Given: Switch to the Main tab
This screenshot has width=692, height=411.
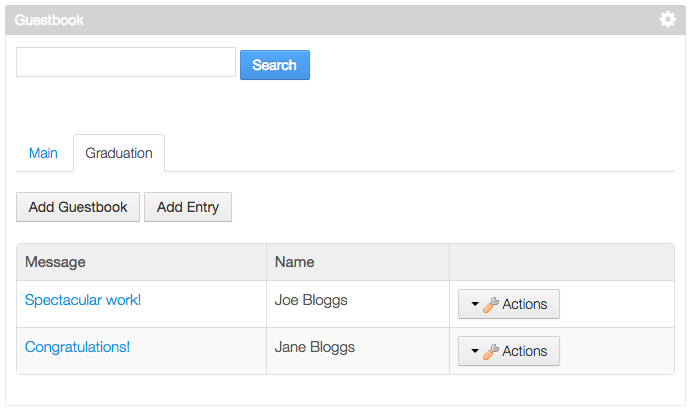Looking at the screenshot, I should [x=43, y=153].
